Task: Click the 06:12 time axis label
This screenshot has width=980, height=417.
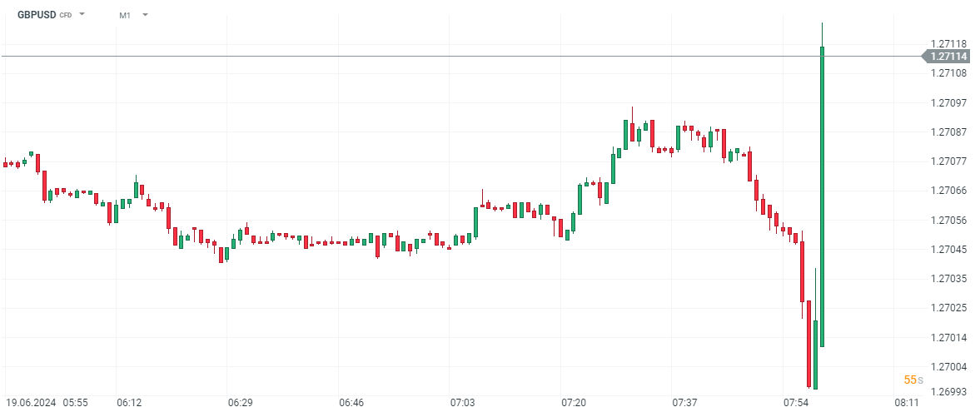Action: click(129, 403)
